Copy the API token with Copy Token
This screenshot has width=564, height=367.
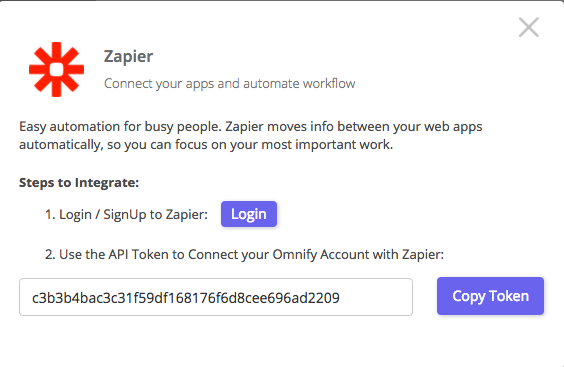click(490, 296)
